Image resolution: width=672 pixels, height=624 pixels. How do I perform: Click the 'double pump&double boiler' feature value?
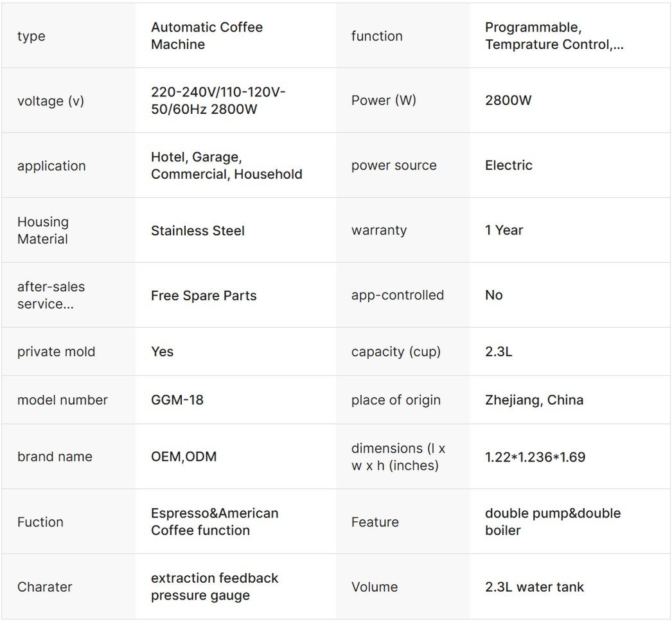click(553, 522)
